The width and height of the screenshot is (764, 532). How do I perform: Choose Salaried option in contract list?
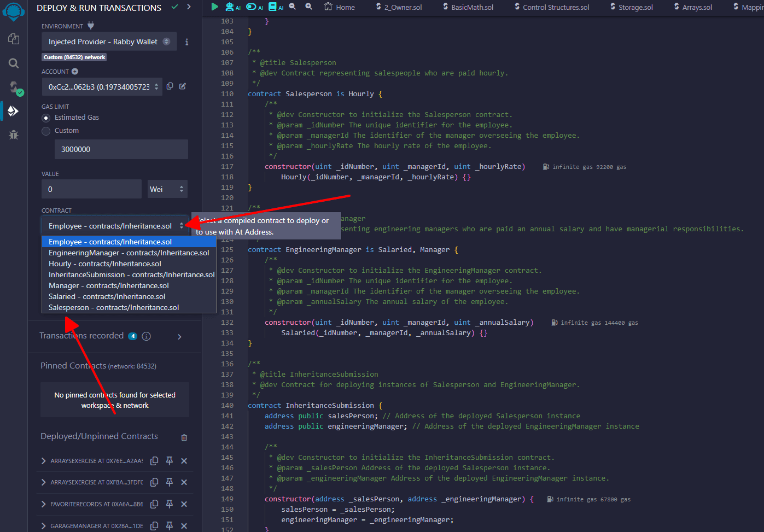[x=129, y=296]
